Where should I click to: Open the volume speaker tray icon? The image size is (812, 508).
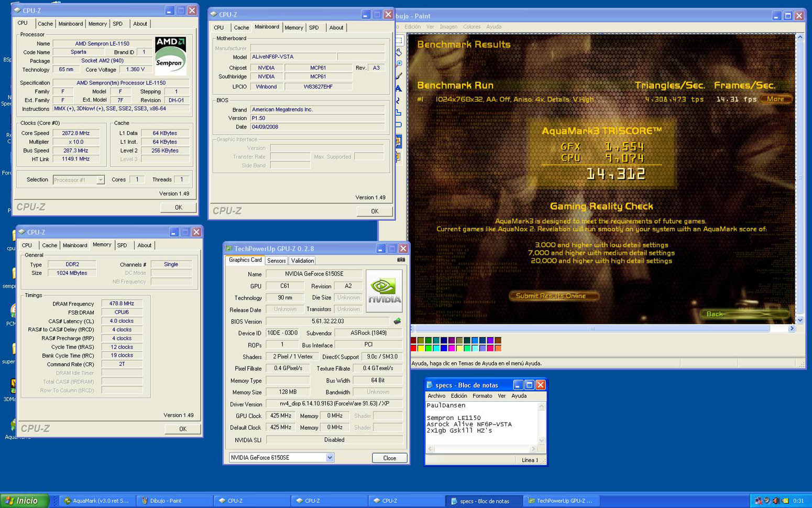[776, 501]
